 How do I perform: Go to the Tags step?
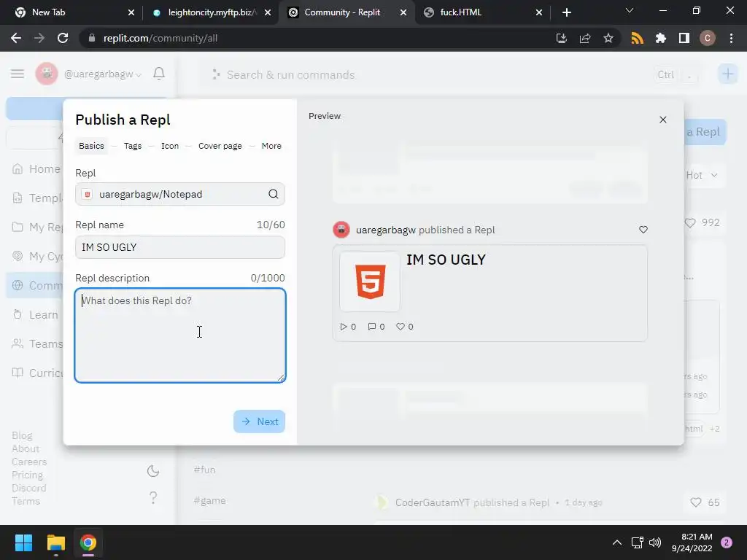pos(133,146)
